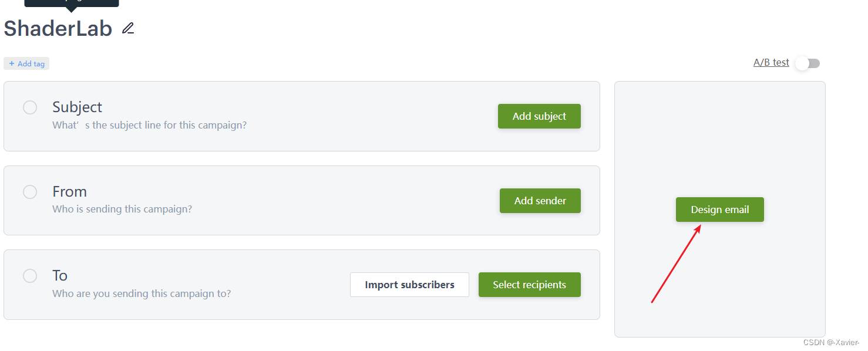Viewport: 868px width, 351px height.
Task: Click the pencil icon beside ShaderLab
Action: pos(128,28)
